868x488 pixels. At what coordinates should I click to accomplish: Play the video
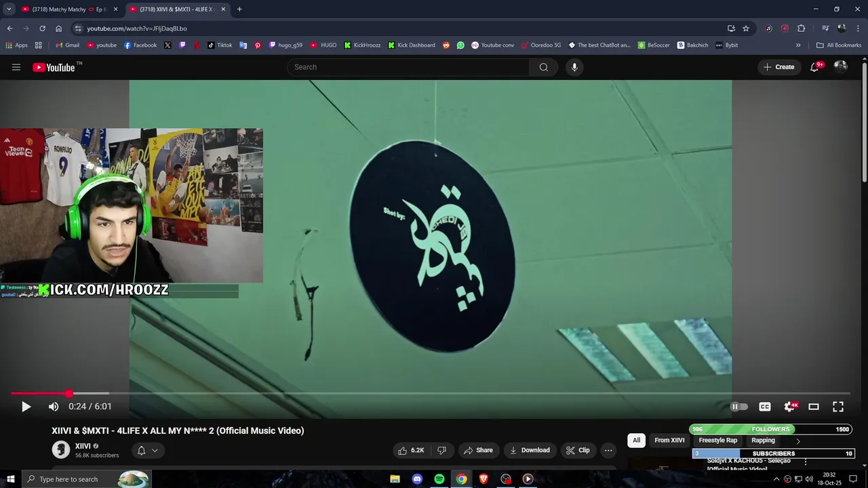(26, 407)
